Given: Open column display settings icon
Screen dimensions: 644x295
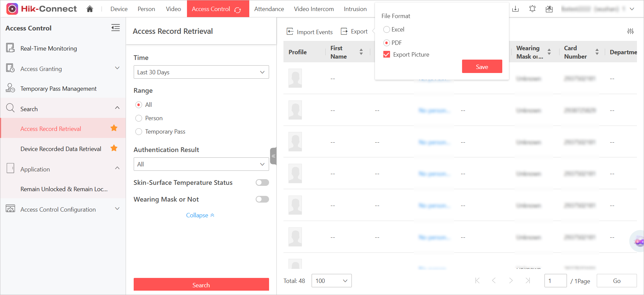Looking at the screenshot, I should (630, 31).
